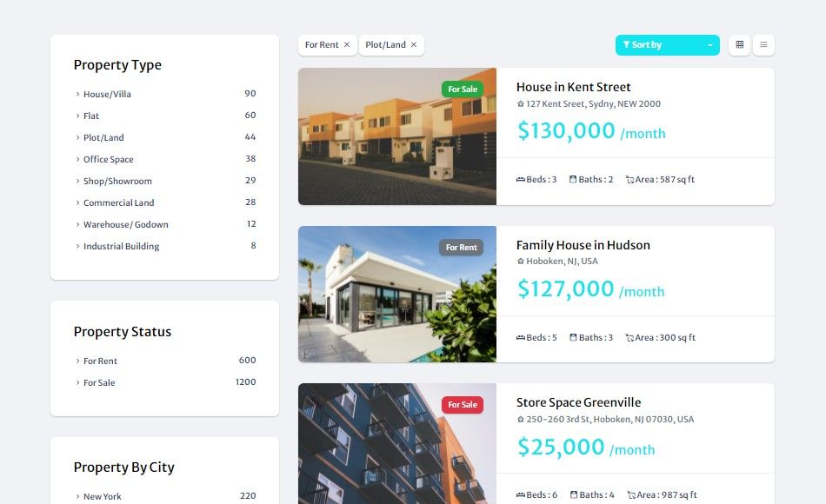The width and height of the screenshot is (826, 504).
Task: Choose Industrial Building category
Action: point(121,246)
